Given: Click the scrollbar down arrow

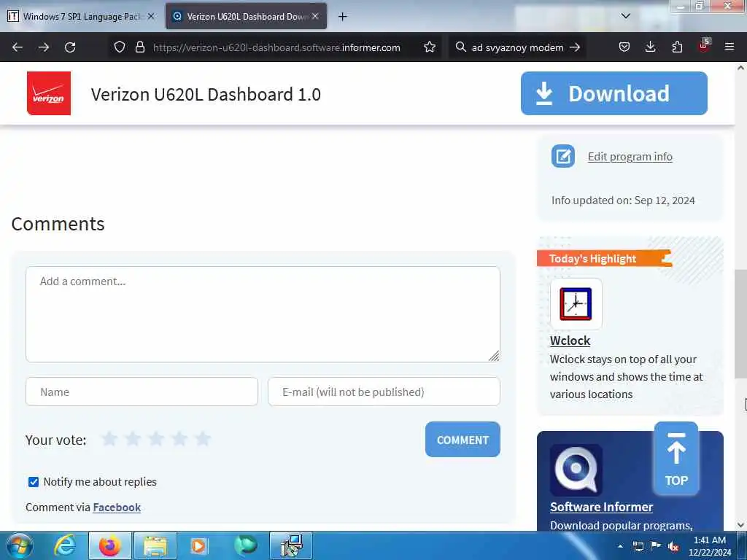Looking at the screenshot, I should coord(740,525).
